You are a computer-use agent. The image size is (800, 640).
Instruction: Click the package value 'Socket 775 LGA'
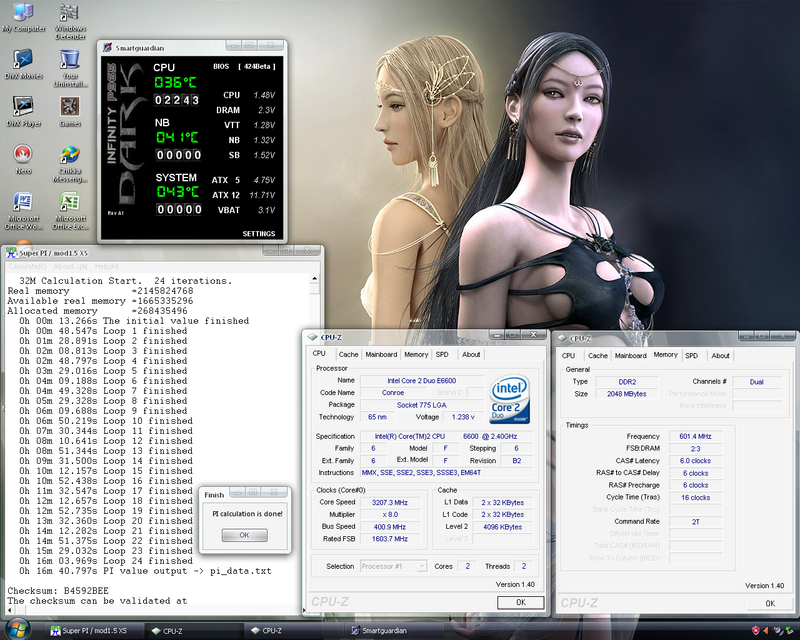(421, 405)
